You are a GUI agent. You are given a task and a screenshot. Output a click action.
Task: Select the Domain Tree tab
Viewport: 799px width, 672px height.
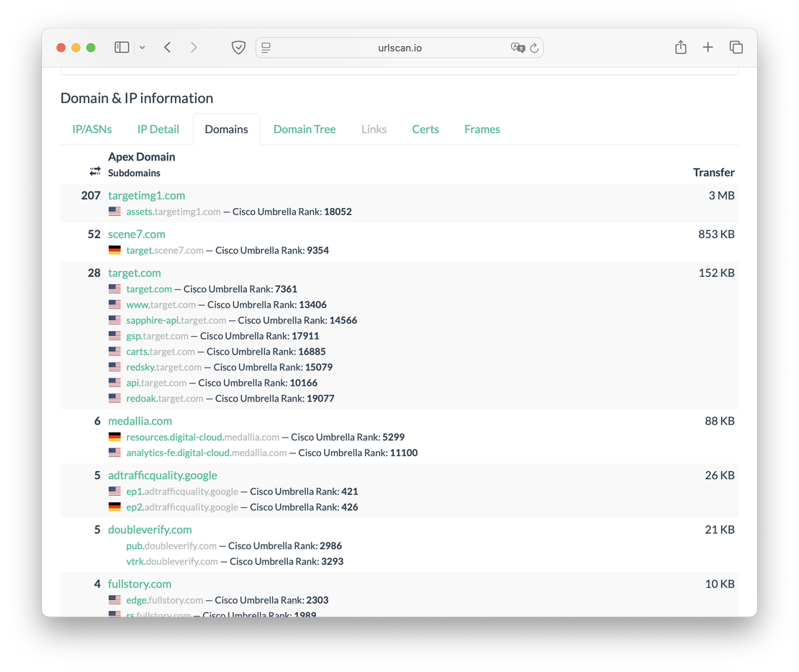pyautogui.click(x=304, y=130)
